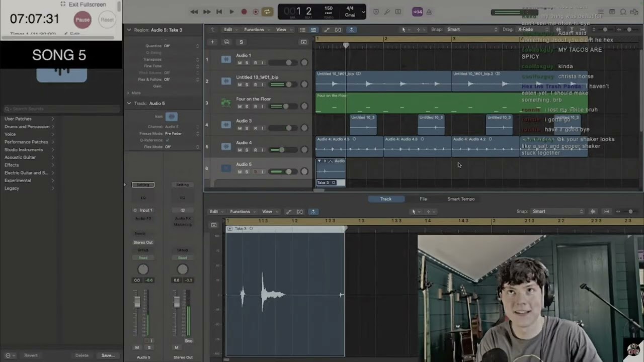This screenshot has height=362, width=644.
Task: Toggle the tracks area Flex button
Action: point(338,30)
